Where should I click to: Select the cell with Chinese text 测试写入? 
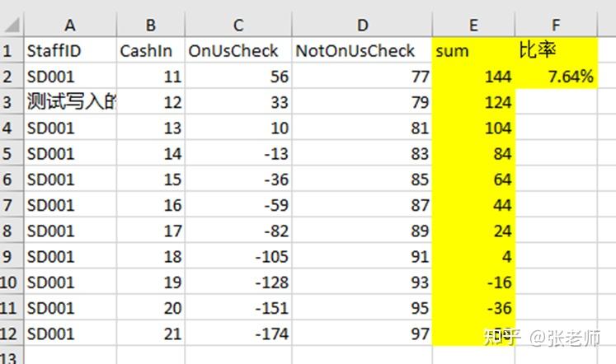point(68,103)
